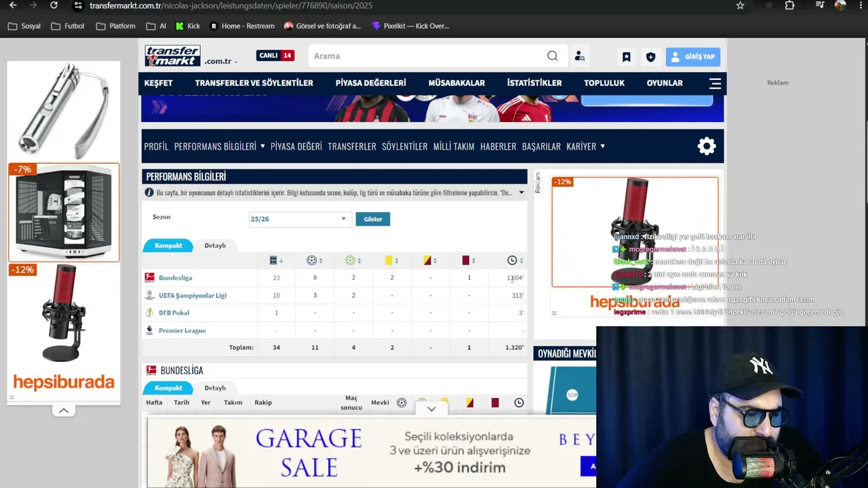Open the settings gear icon
Image resolution: width=868 pixels, height=488 pixels.
pos(707,146)
